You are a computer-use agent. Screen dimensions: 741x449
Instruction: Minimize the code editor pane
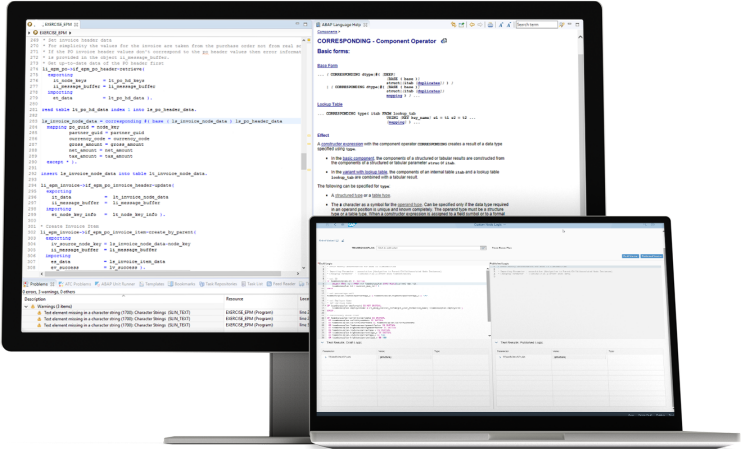pyautogui.click(x=296, y=23)
